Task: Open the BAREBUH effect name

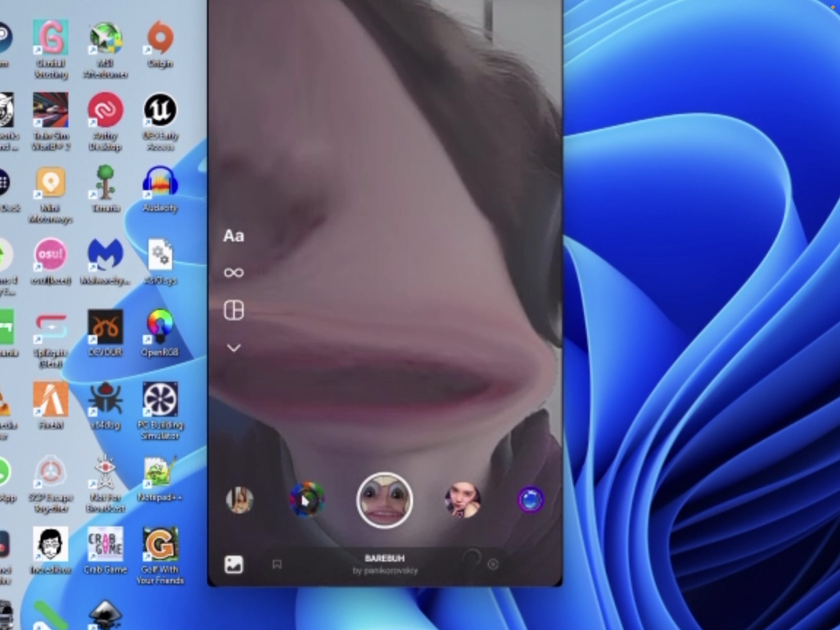Action: tap(384, 558)
